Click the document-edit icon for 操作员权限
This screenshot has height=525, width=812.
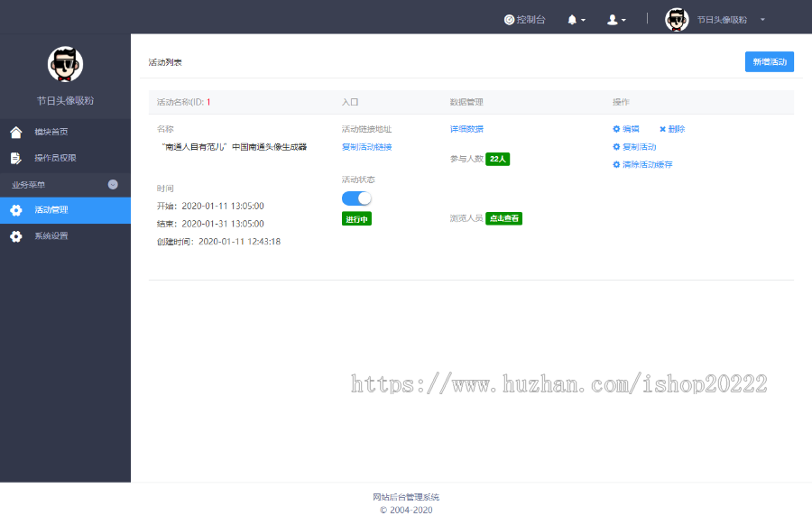tap(16, 158)
